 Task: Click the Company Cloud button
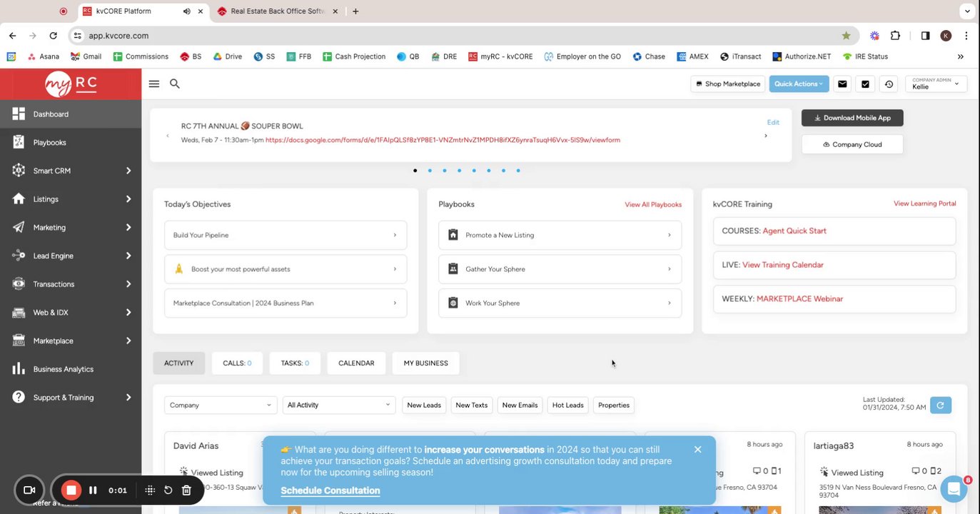click(852, 144)
